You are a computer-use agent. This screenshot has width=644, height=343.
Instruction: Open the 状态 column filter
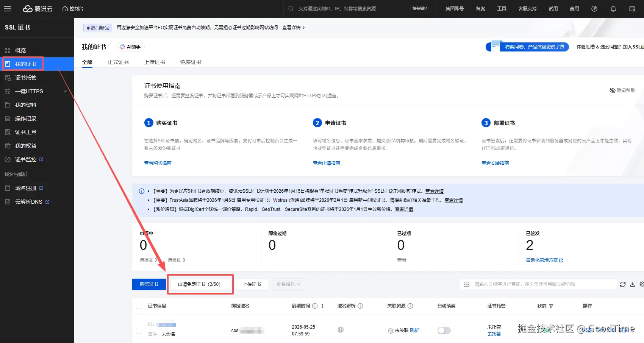tap(551, 306)
